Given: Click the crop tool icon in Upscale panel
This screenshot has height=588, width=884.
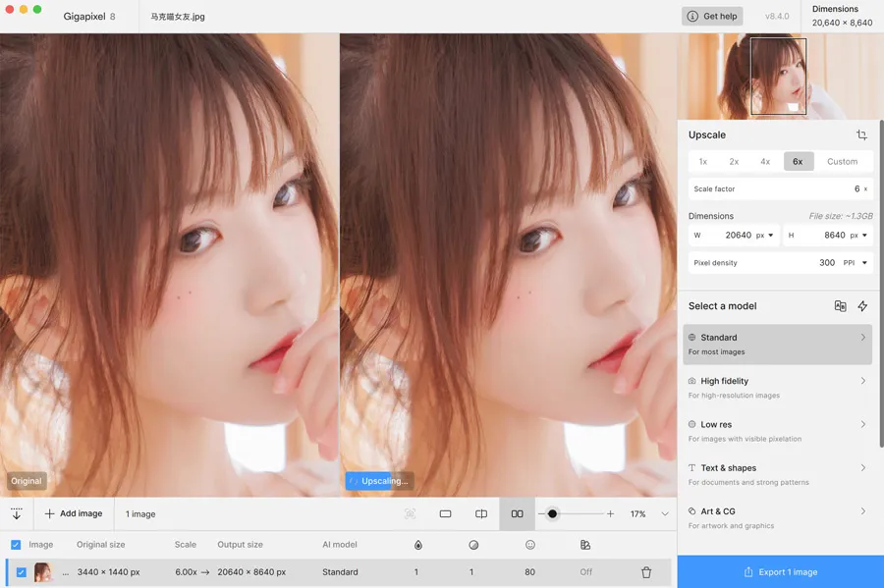Looking at the screenshot, I should (x=861, y=135).
